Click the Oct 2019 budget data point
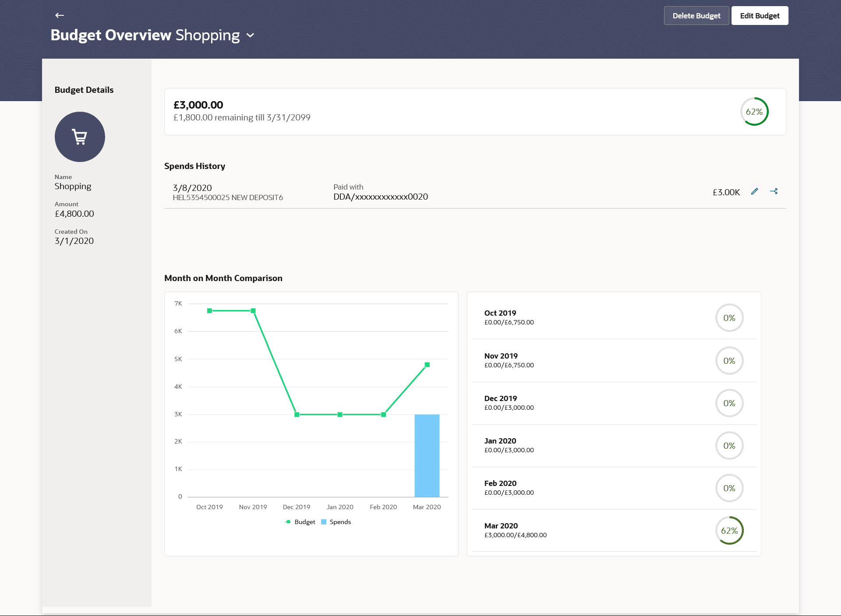This screenshot has width=841, height=616. click(209, 311)
